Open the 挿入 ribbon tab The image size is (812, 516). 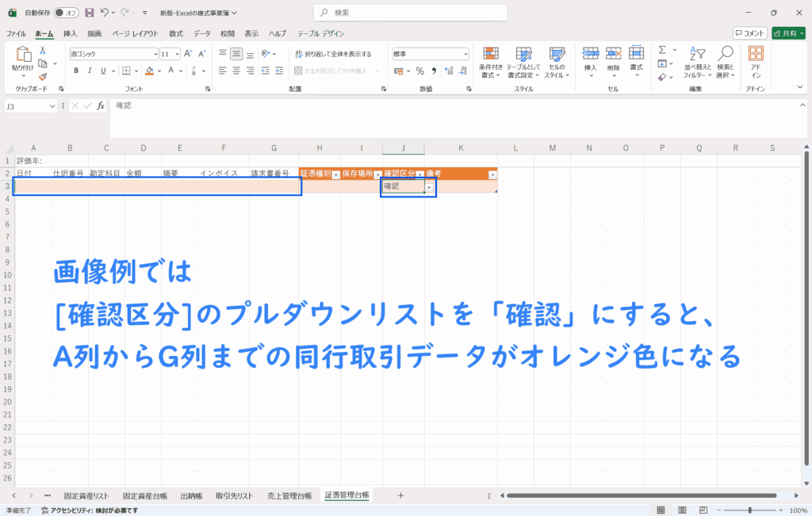pos(70,33)
